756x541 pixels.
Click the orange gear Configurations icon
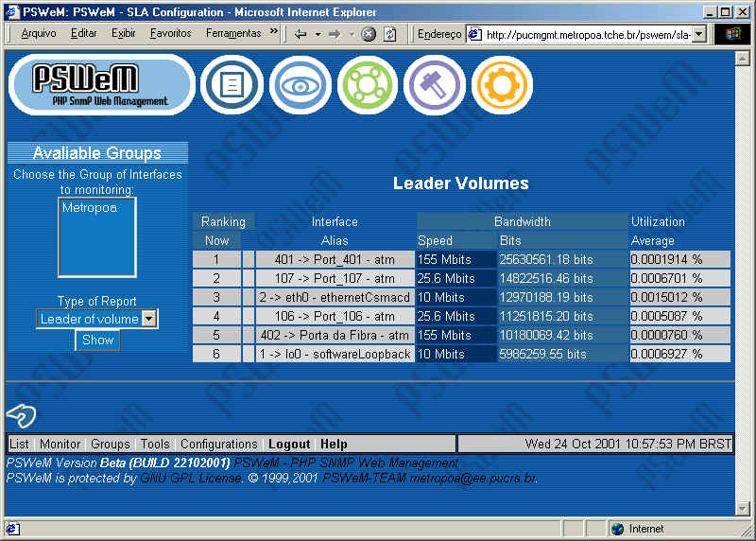point(502,85)
